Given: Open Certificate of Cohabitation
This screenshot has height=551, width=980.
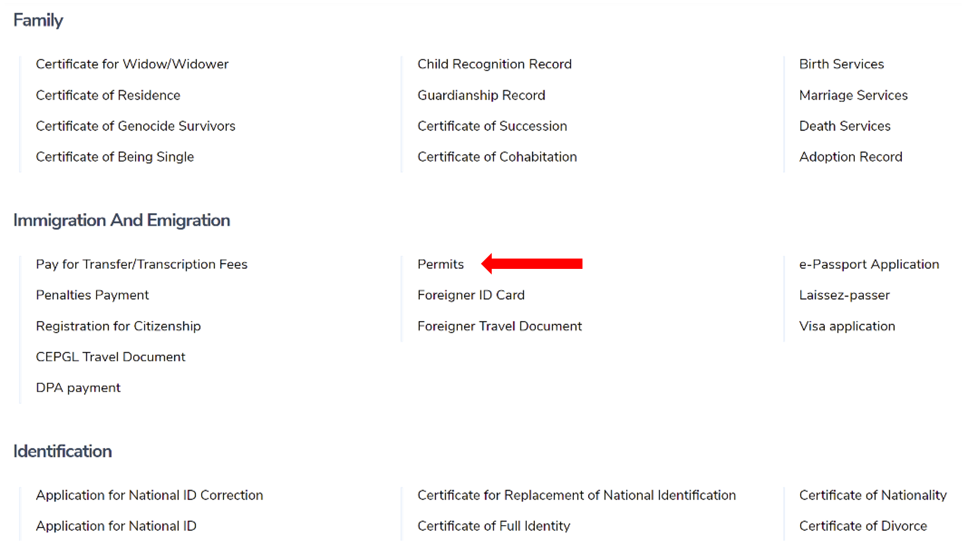Looking at the screenshot, I should (497, 156).
